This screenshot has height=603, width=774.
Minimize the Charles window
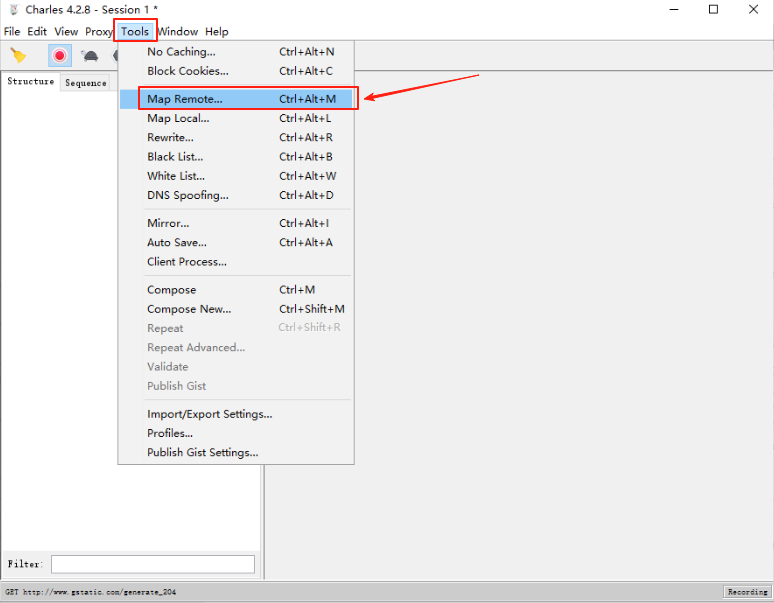[x=674, y=9]
